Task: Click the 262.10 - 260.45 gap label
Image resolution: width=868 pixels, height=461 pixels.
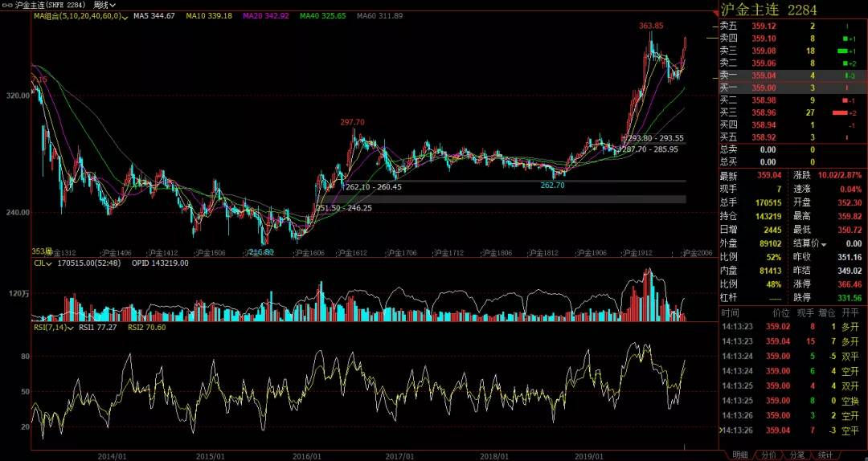Action: [x=374, y=187]
